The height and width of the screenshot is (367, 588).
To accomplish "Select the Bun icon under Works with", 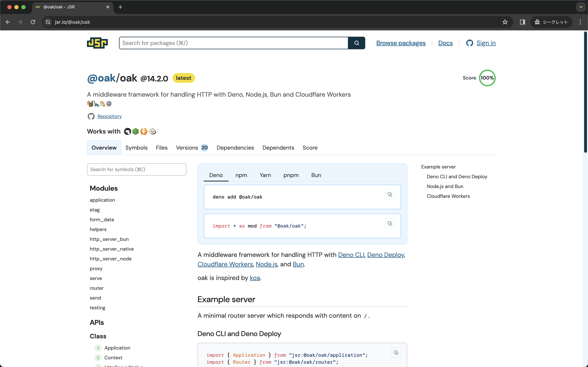I will (x=153, y=131).
